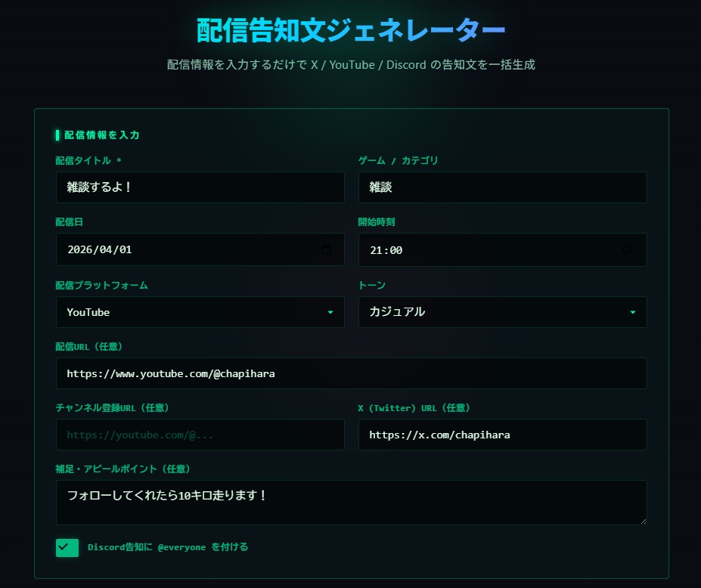
Task: Click the X (Twitter) URL input field
Action: tap(502, 435)
